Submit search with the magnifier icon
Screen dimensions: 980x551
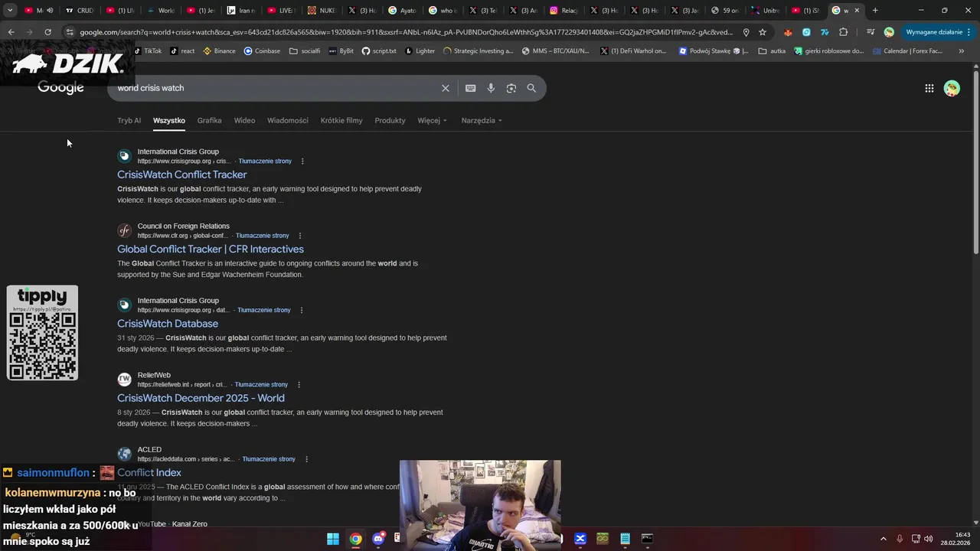point(531,88)
